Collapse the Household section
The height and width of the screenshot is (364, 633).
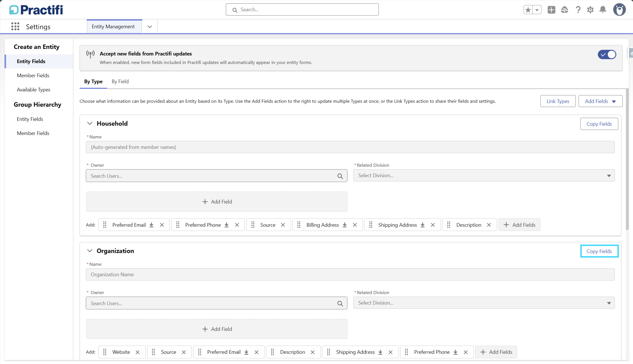click(90, 123)
